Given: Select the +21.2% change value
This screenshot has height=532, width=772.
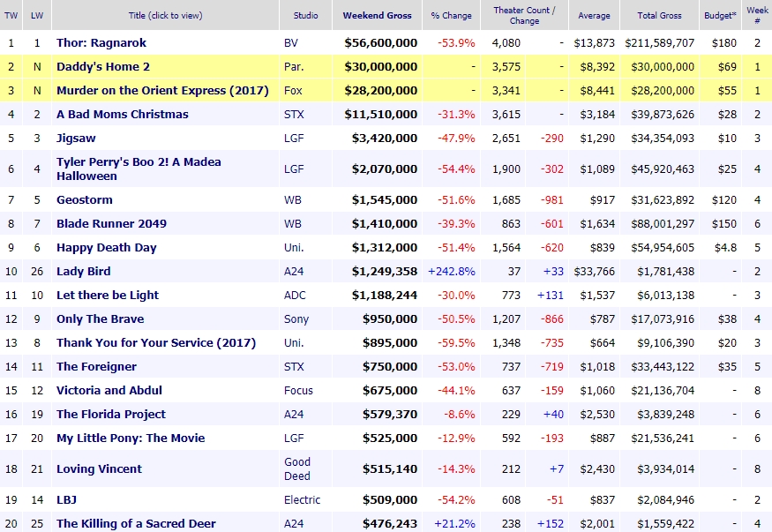Looking at the screenshot, I should tap(454, 523).
